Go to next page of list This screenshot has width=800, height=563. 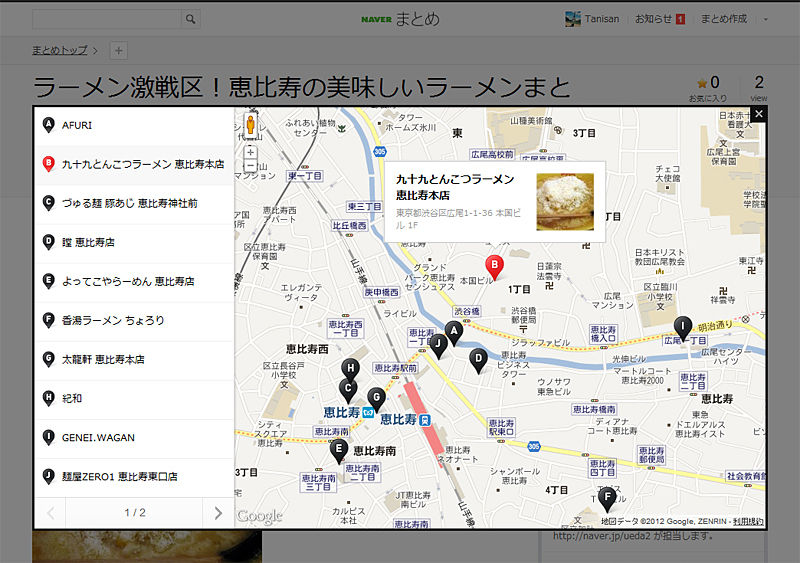pos(218,512)
